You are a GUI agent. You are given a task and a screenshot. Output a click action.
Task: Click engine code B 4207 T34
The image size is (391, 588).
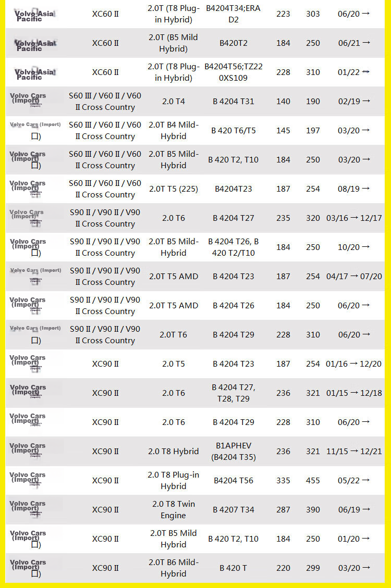click(x=234, y=510)
